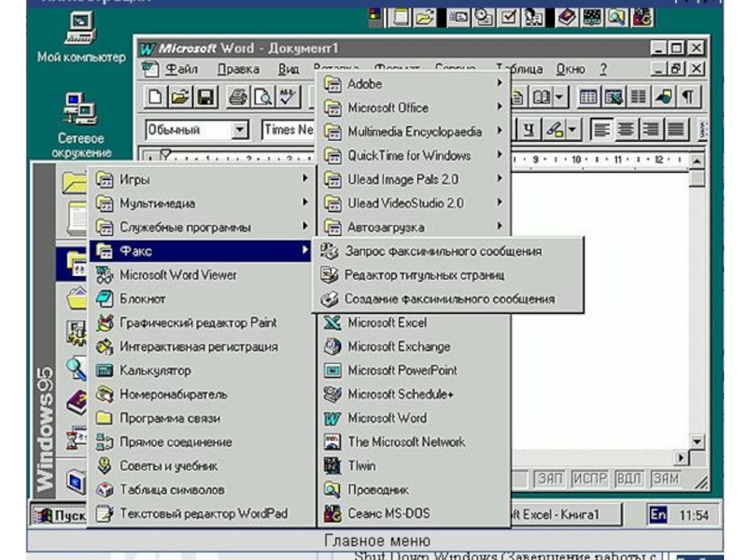Launch Microsoft Excel from the programs menu

pyautogui.click(x=386, y=323)
